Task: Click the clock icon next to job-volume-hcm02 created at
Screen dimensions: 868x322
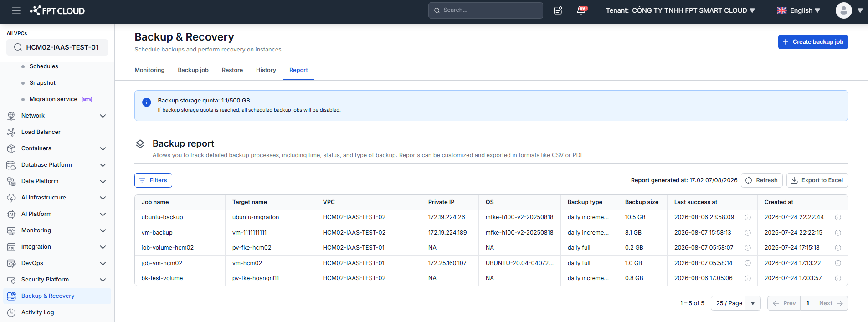Action: (838, 248)
